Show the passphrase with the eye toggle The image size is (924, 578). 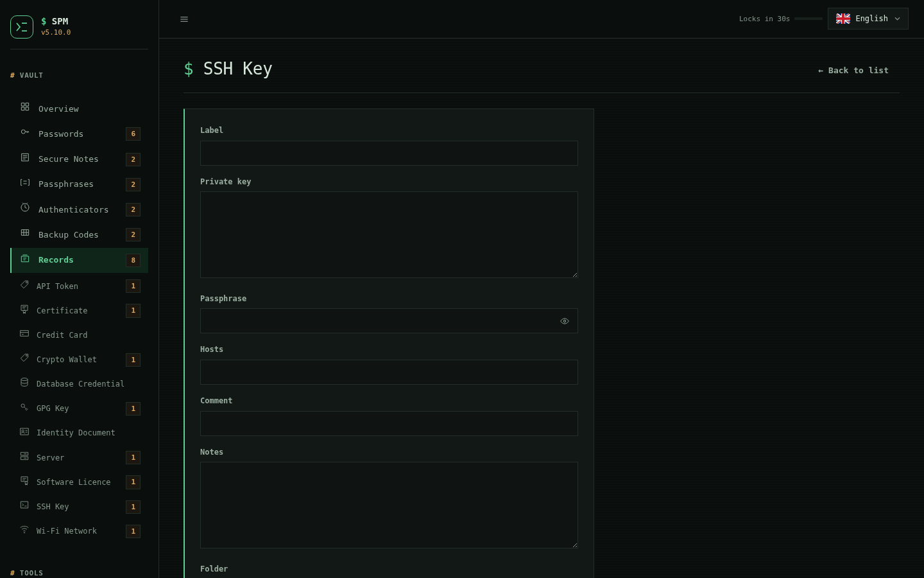565,321
